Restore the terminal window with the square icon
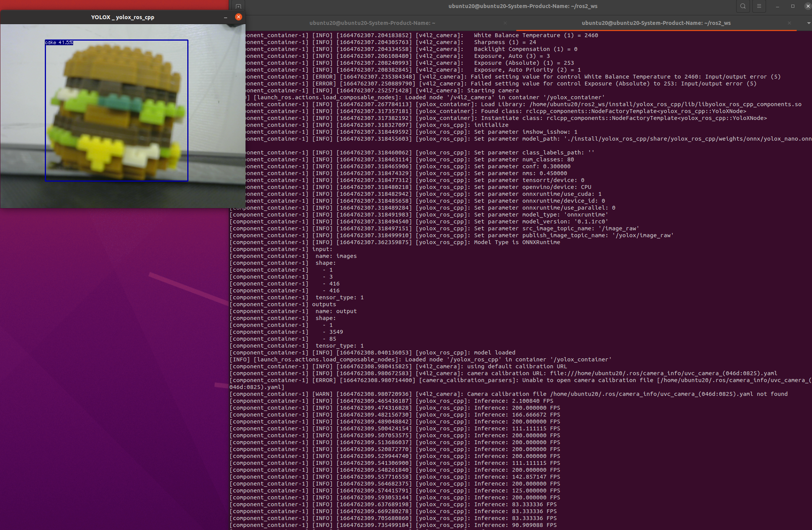 pos(792,6)
